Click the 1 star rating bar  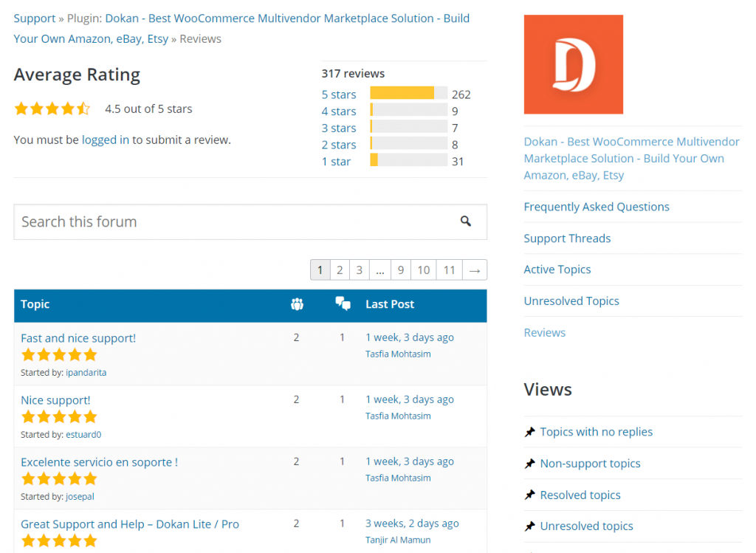pyautogui.click(x=409, y=159)
